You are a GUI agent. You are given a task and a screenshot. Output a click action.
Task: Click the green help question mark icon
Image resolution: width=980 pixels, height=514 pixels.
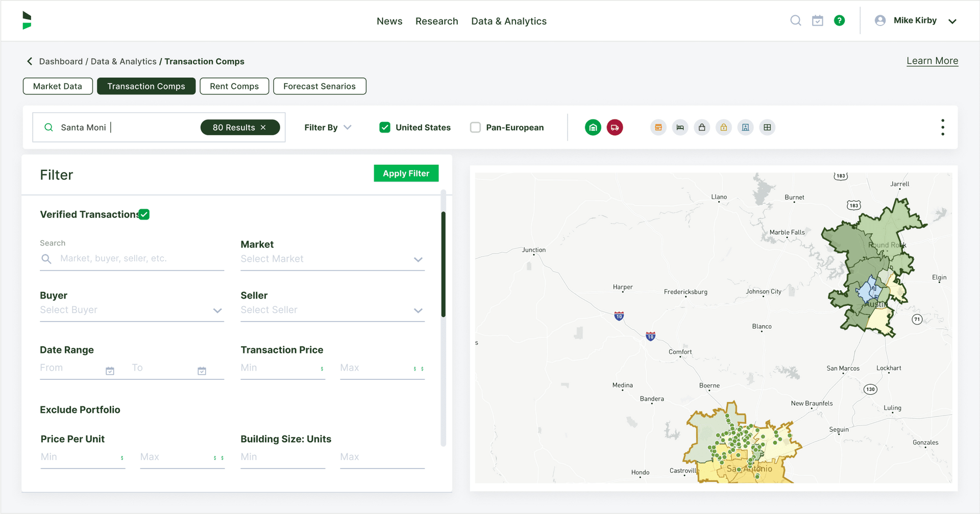tap(839, 20)
